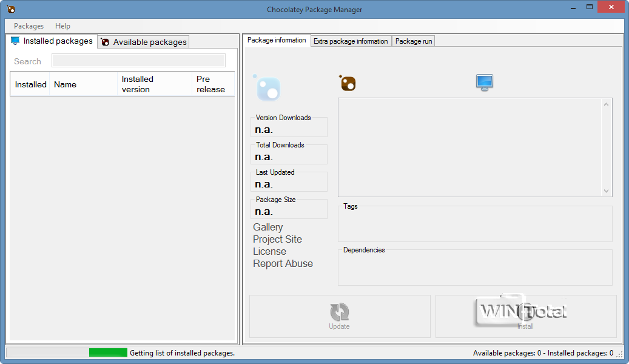The height and width of the screenshot is (364, 629).
Task: Open the Help menu
Action: (62, 26)
